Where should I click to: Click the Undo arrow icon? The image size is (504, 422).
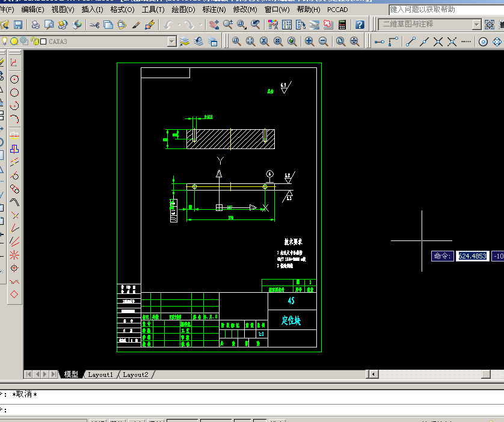168,25
